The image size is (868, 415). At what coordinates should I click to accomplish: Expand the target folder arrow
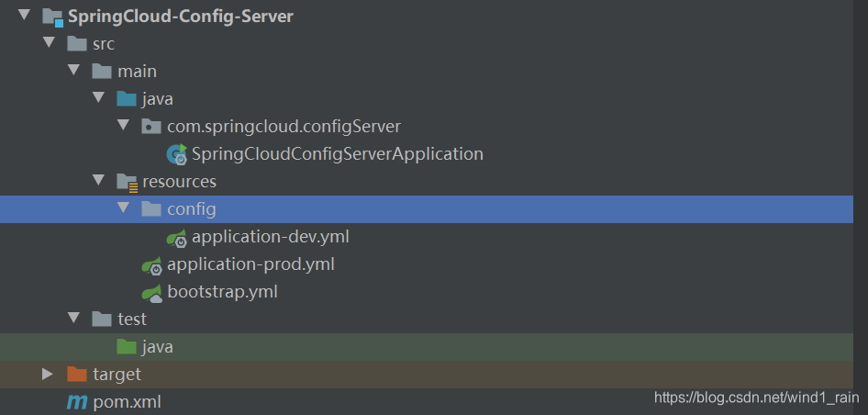point(48,374)
